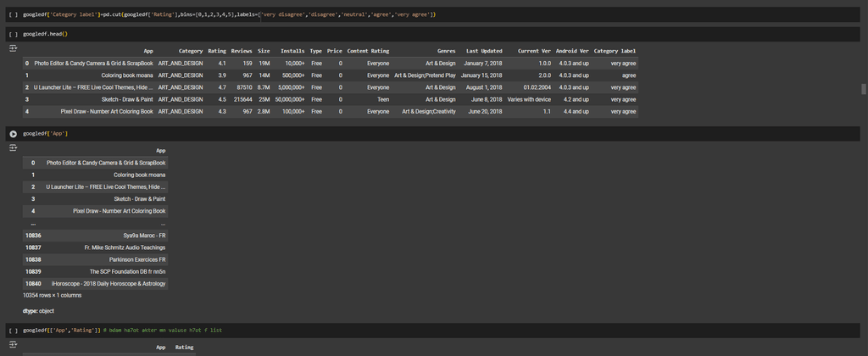Click the 'Last Updated' column header

click(484, 51)
